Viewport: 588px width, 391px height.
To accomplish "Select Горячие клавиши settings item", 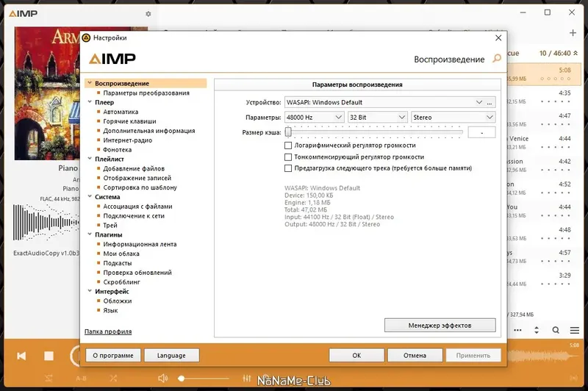I will coord(130,121).
